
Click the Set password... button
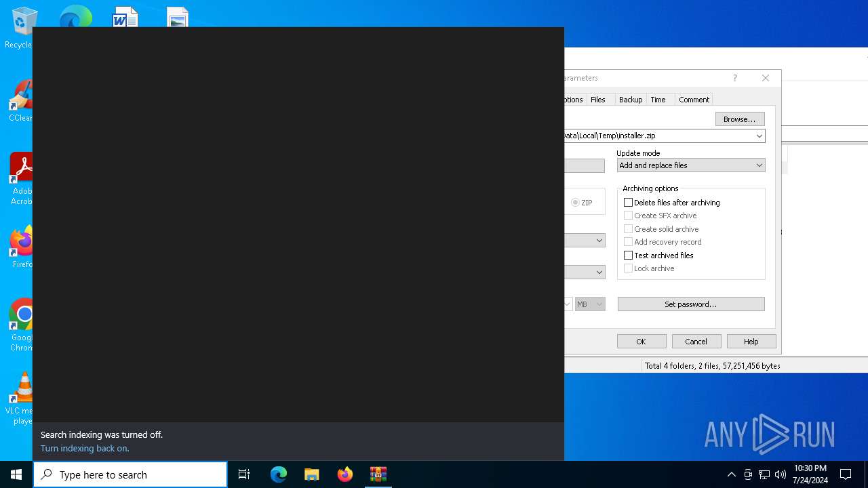click(691, 304)
